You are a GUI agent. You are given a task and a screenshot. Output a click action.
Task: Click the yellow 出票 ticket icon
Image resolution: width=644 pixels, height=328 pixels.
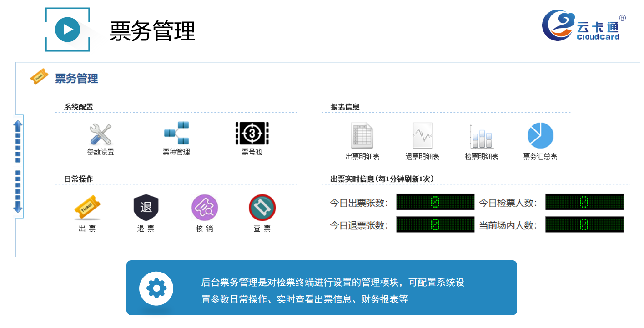[x=87, y=208]
